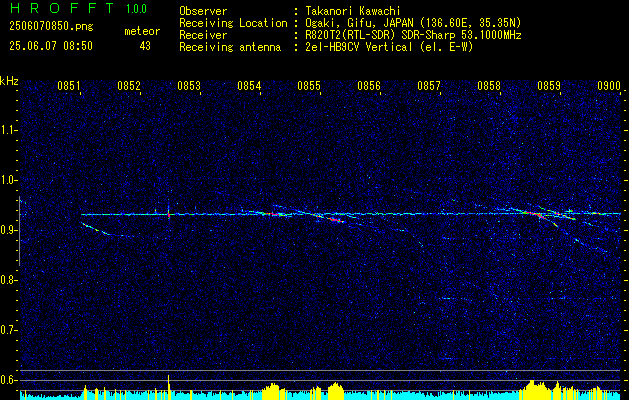Screen dimensions: 629x400
Task: Click time marker 0857
Action: pos(429,85)
